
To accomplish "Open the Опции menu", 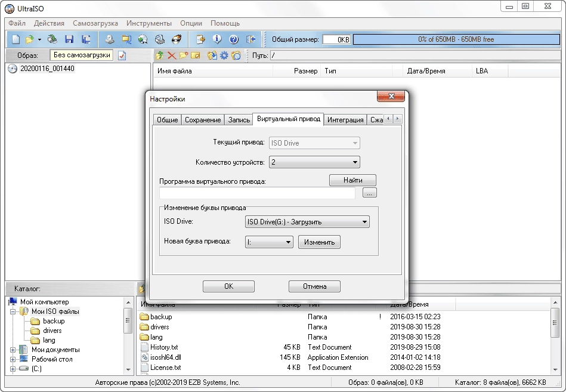I will coord(191,23).
